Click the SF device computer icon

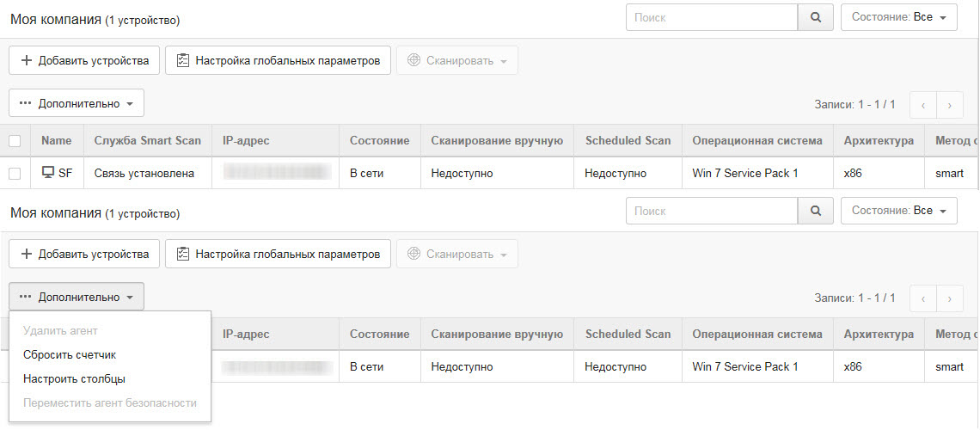click(x=48, y=173)
